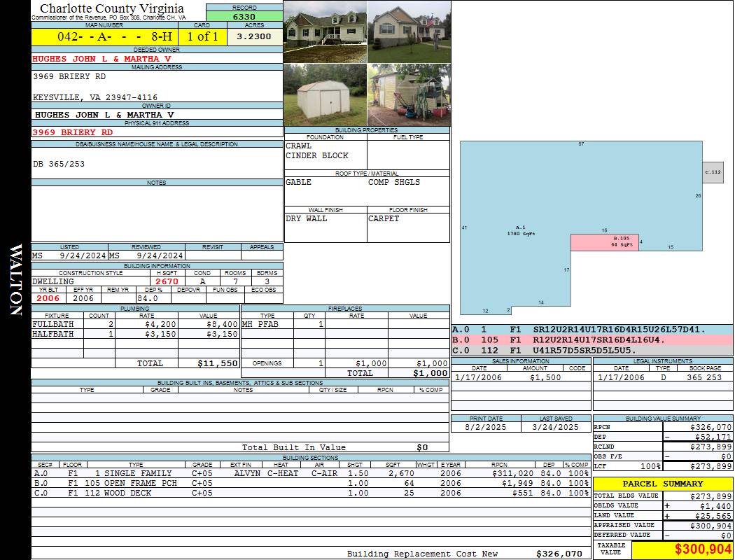Open the tan house photo with flag
Image resolution: width=735 pixels, height=560 pixels.
(x=409, y=31)
